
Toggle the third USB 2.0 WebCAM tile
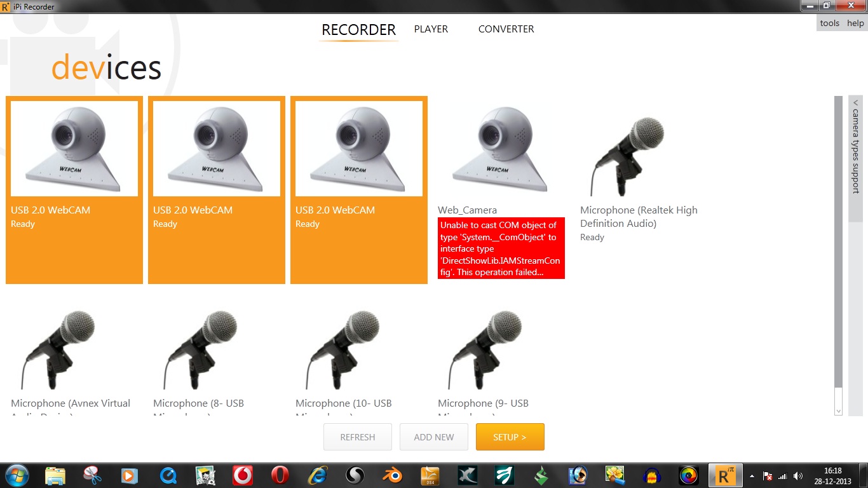pyautogui.click(x=359, y=190)
